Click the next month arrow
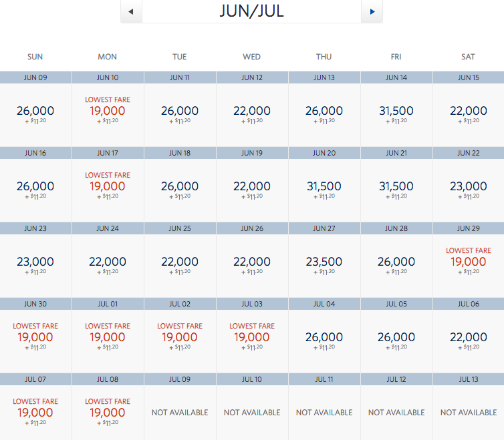The image size is (504, 440). click(372, 11)
